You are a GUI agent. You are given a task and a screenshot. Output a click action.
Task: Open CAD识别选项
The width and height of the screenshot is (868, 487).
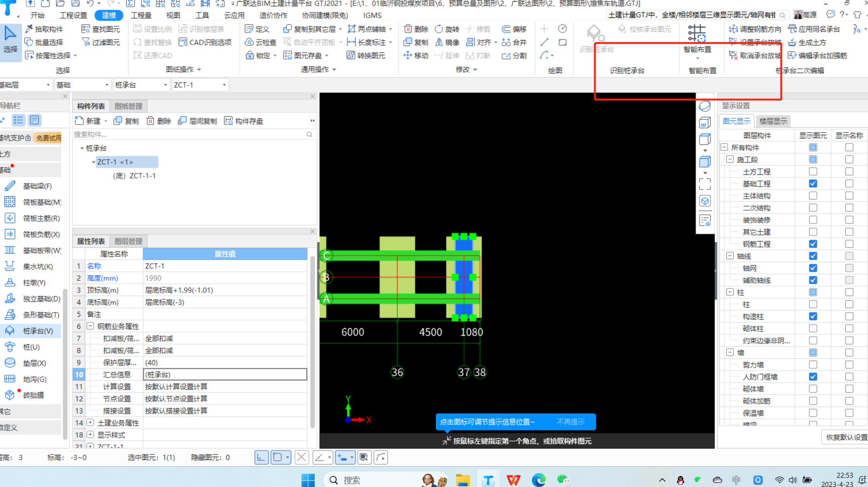point(205,42)
